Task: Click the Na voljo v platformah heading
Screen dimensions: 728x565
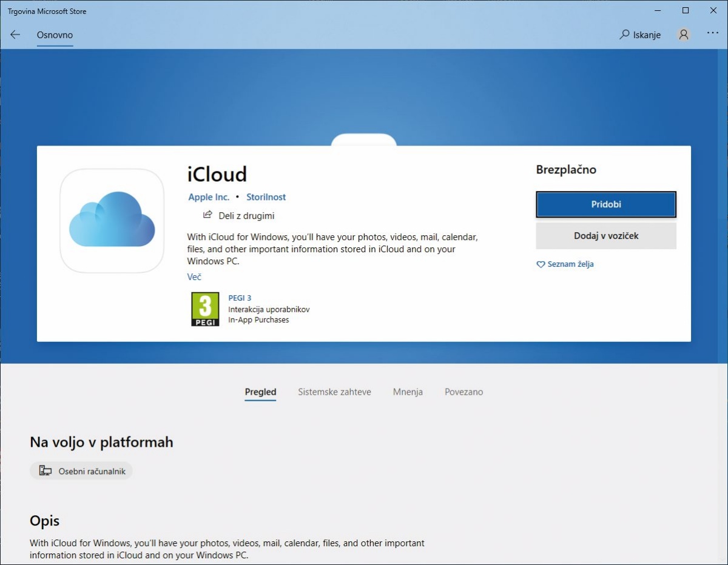Action: 101,443
